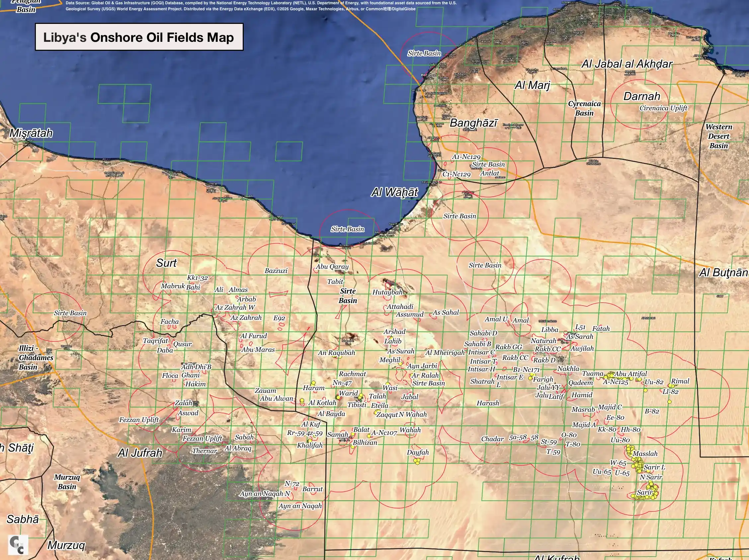
Task: Select the Bazzuzi field label
Action: coord(276,271)
